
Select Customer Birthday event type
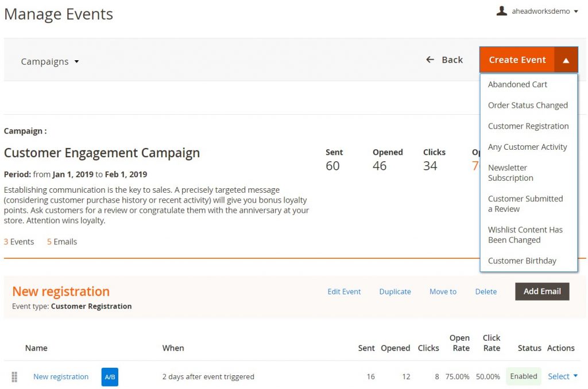point(522,260)
